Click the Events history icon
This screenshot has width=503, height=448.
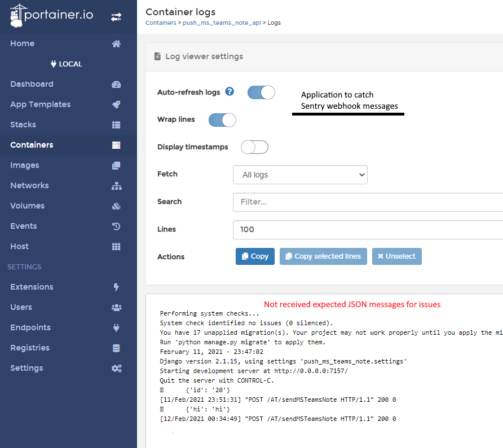[116, 227]
